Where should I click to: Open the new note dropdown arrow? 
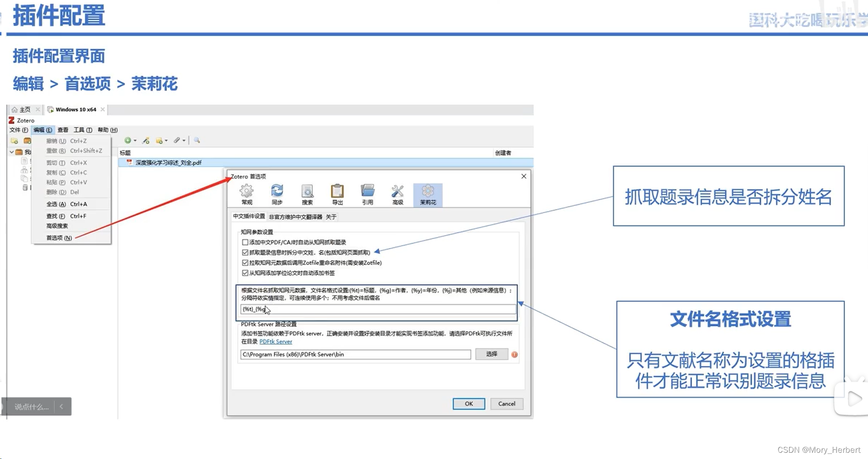coord(166,141)
